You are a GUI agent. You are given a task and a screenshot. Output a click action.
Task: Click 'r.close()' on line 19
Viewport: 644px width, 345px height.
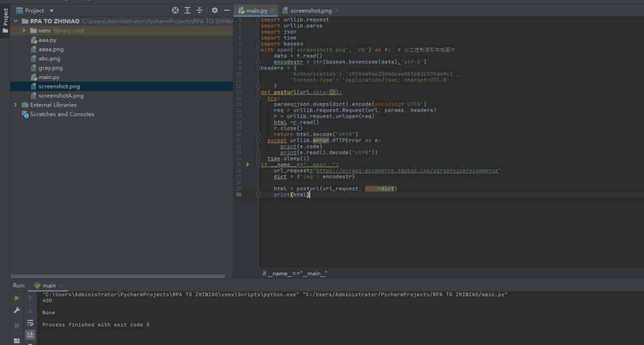[x=289, y=128]
